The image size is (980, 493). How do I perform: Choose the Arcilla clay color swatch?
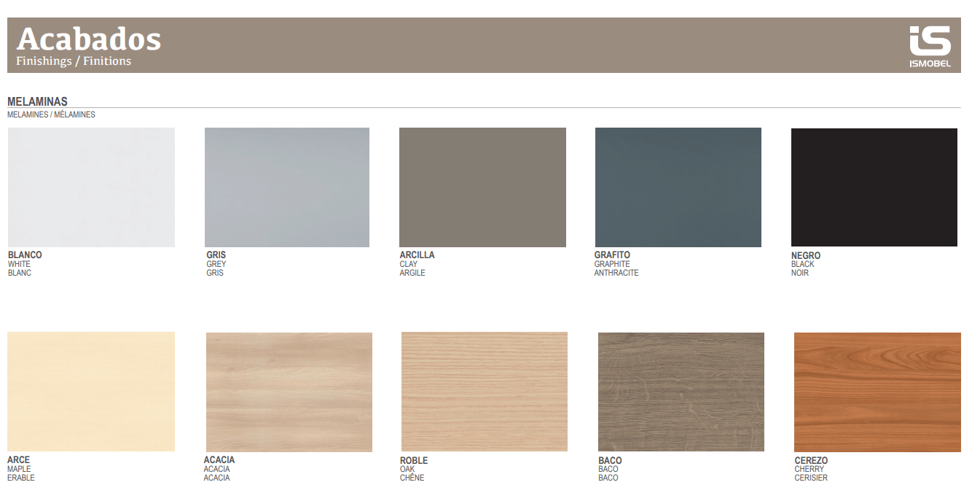pos(482,187)
